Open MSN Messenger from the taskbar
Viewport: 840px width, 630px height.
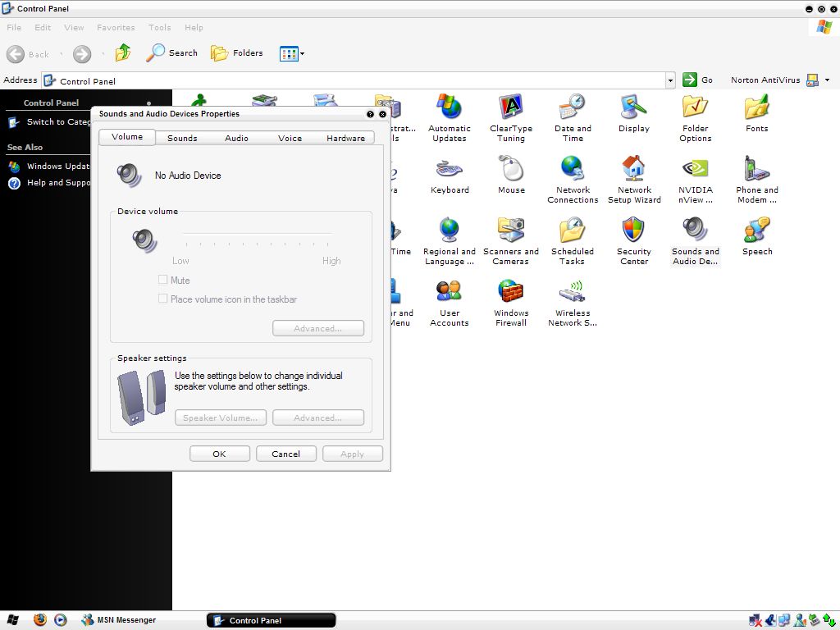[x=120, y=619]
